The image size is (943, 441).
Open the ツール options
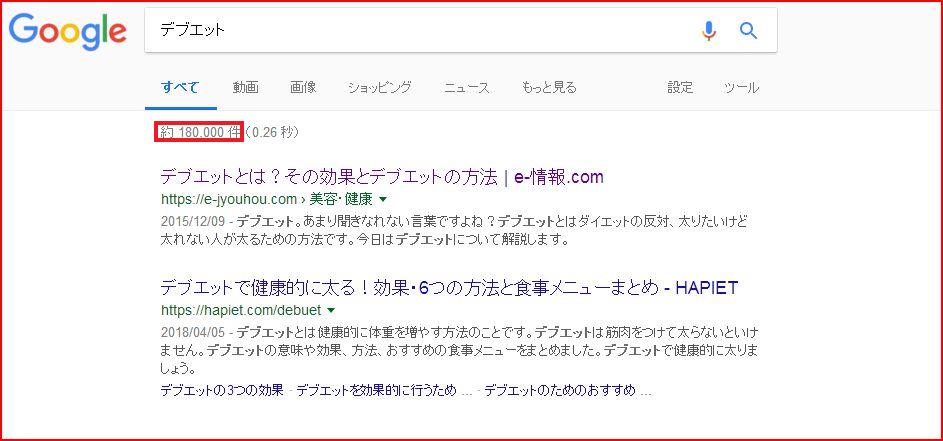(x=742, y=88)
